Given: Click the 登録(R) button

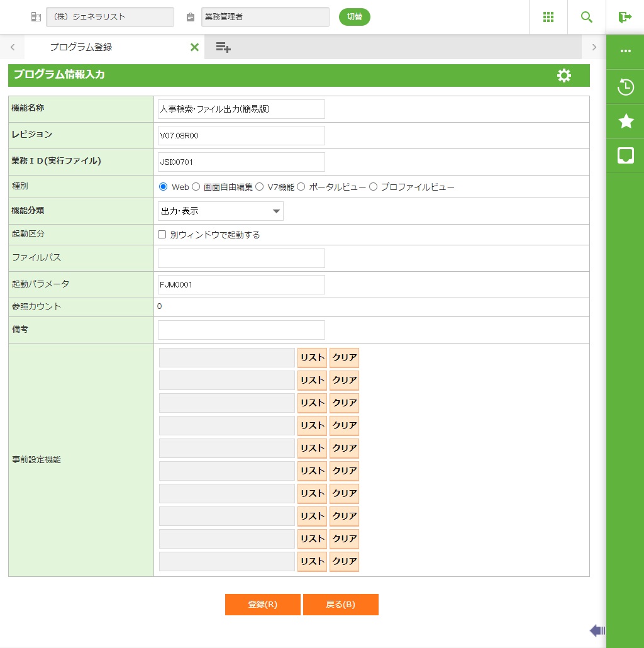Looking at the screenshot, I should pos(262,605).
